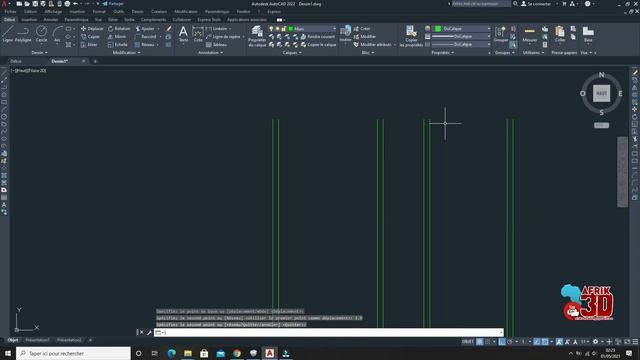The width and height of the screenshot is (640, 360).
Task: Open the object color DuCalque dropdown
Action: (489, 29)
